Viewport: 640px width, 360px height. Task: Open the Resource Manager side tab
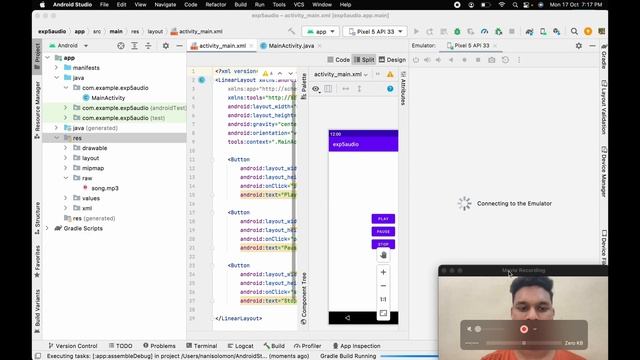pos(38,110)
